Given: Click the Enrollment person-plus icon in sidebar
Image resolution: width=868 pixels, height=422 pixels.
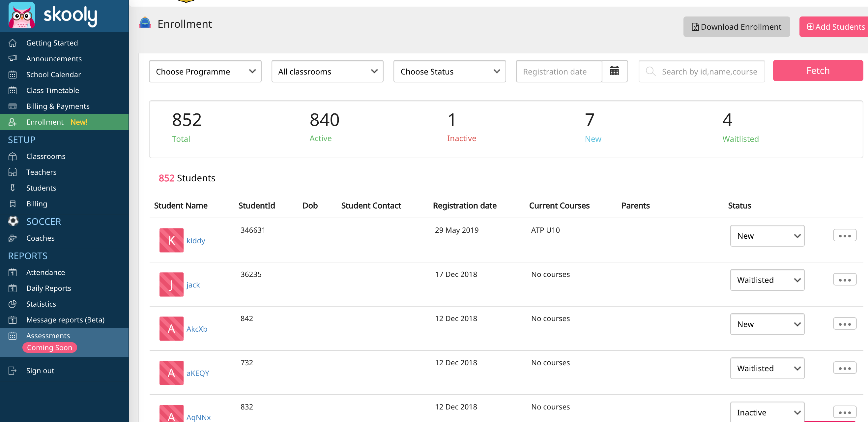Looking at the screenshot, I should click(x=13, y=122).
